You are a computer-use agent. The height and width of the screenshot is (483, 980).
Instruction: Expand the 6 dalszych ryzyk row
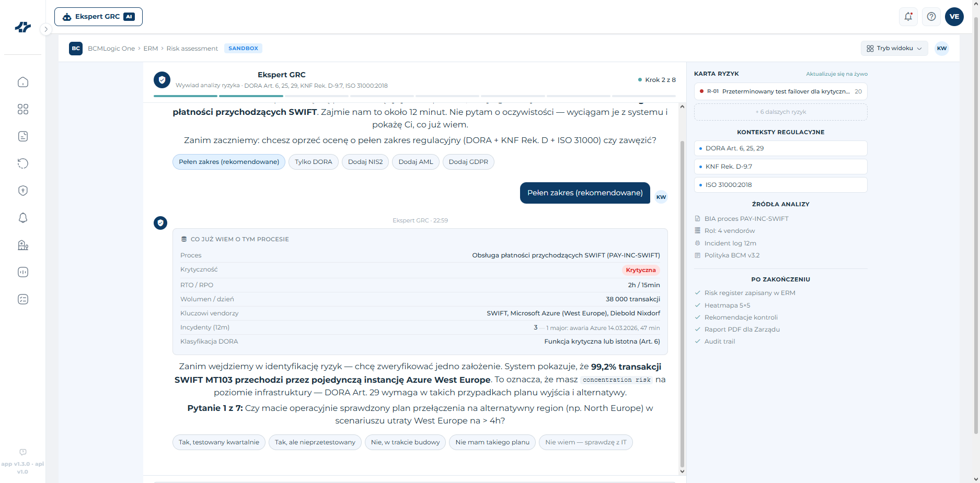point(780,112)
